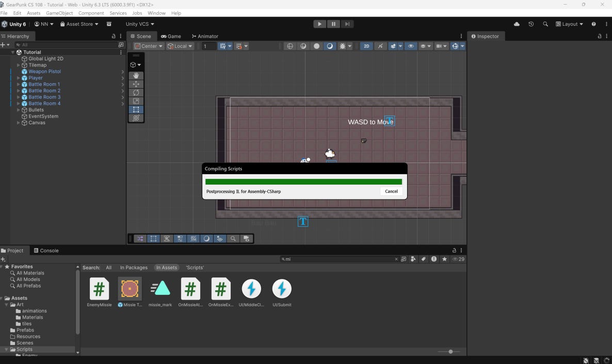Open the Help question mark icon
612x364 pixels.
[593, 24]
